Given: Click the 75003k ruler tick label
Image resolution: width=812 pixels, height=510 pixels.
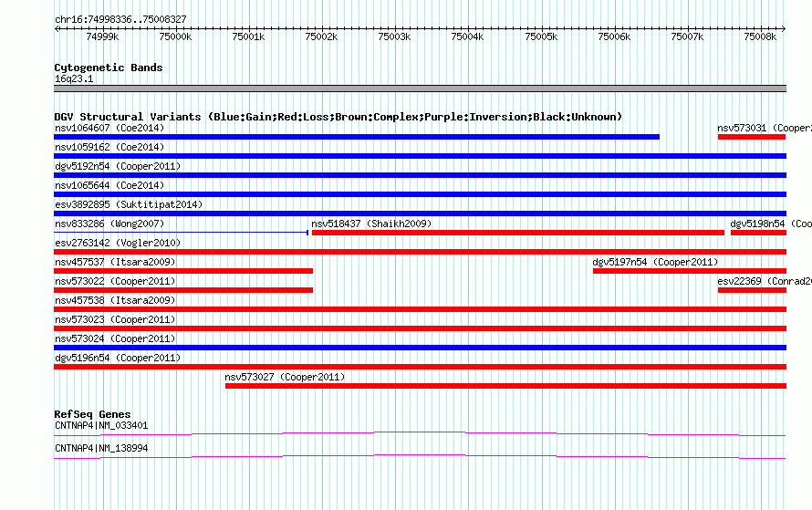Looking at the screenshot, I should [x=394, y=36].
